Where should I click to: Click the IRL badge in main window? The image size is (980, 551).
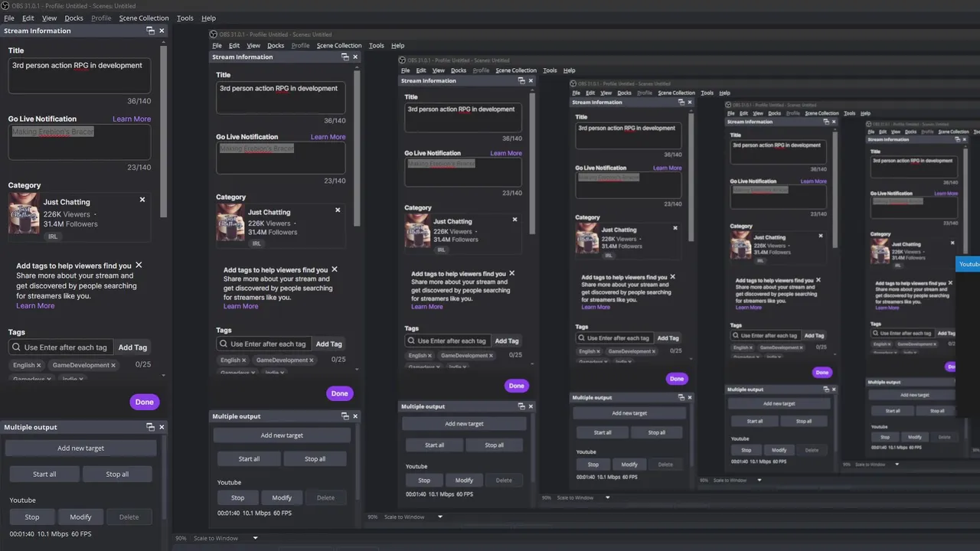[53, 236]
